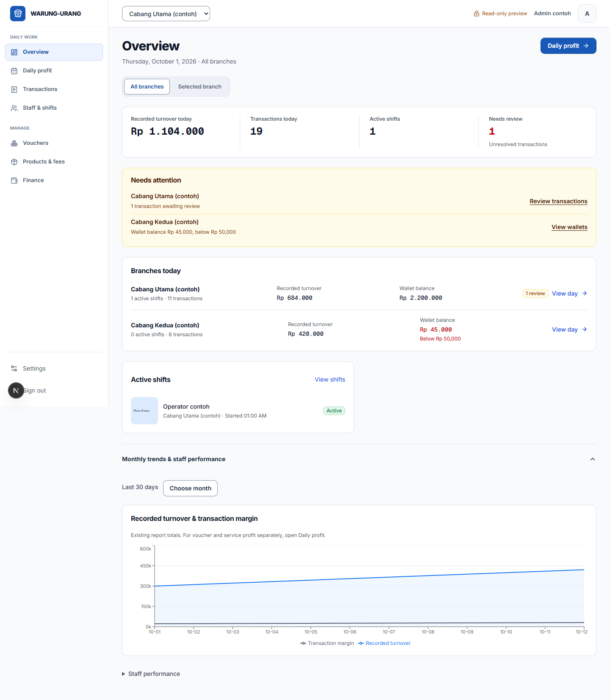Viewport: 610px width, 700px height.
Task: Click the A user avatar button
Action: point(587,14)
